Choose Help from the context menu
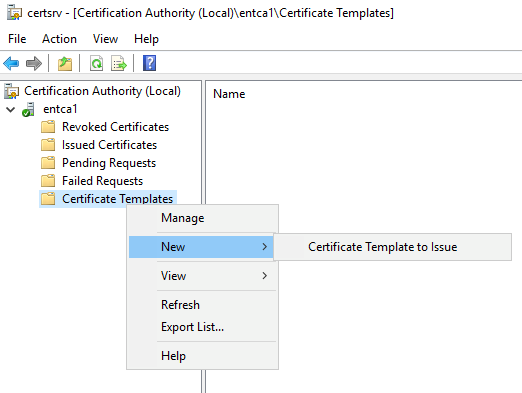Viewport: 522px width, 393px height. [203, 356]
